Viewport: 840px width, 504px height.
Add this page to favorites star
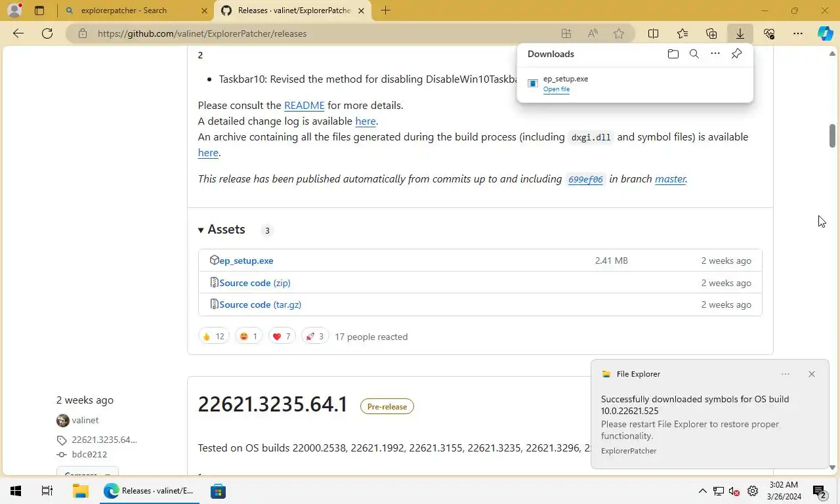pyautogui.click(x=619, y=33)
